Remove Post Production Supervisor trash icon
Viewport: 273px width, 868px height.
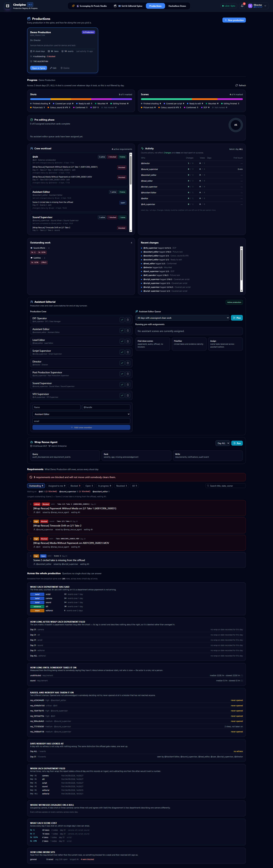click(128, 374)
